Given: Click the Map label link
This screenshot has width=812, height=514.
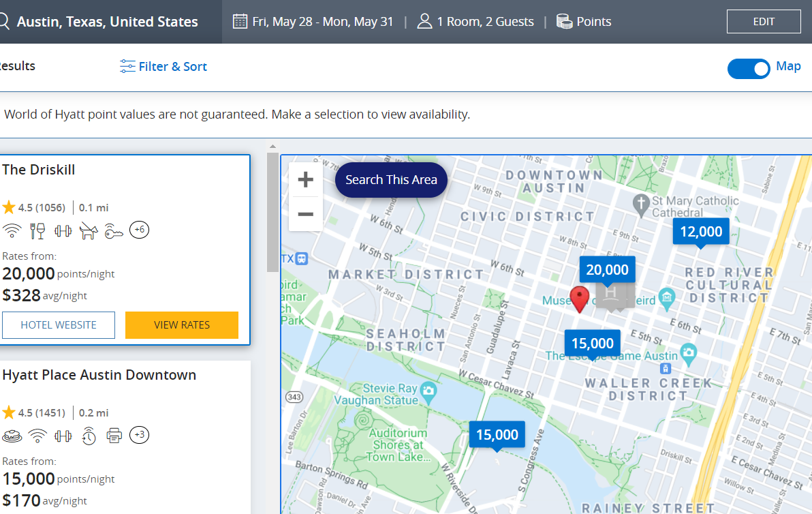Looking at the screenshot, I should click(788, 66).
